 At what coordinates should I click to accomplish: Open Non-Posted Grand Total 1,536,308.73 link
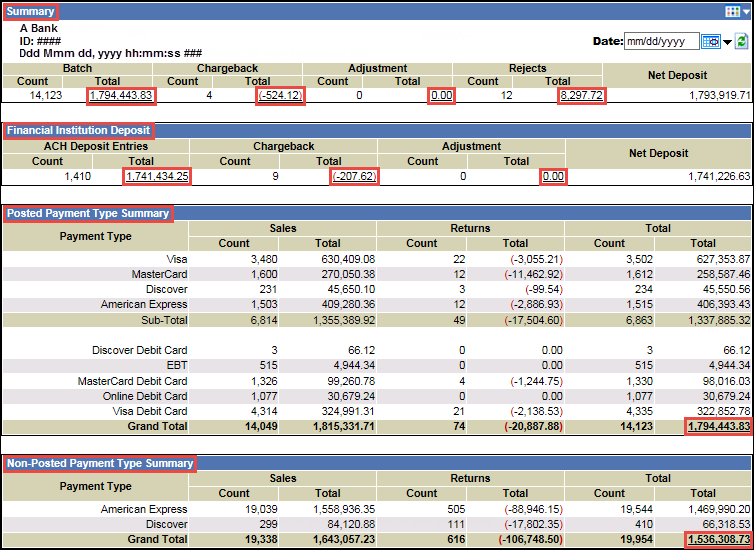(x=718, y=539)
